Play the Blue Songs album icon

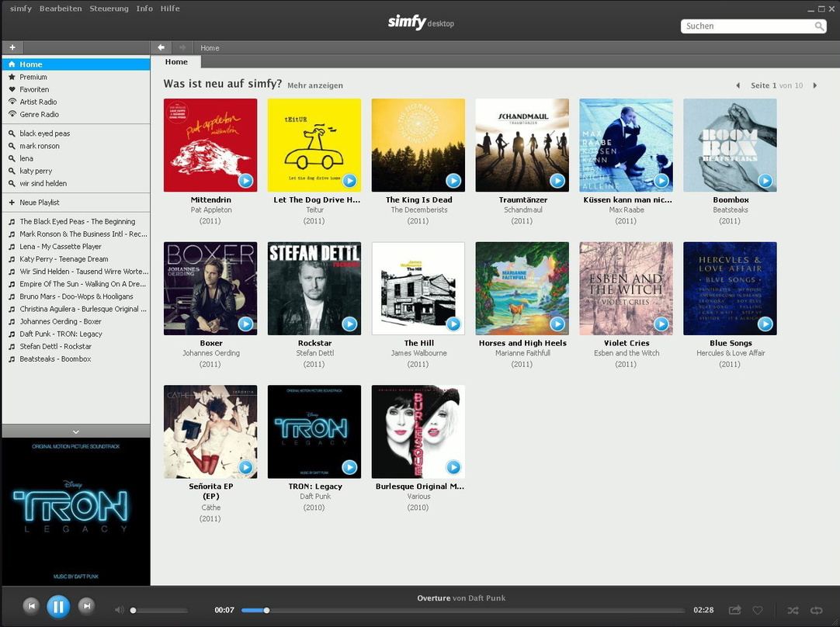(x=765, y=324)
